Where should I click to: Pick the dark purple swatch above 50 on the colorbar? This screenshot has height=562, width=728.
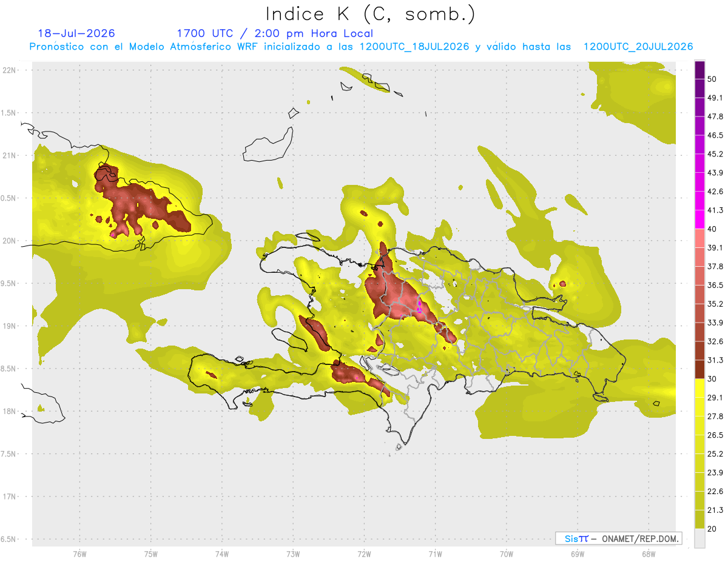pyautogui.click(x=699, y=70)
